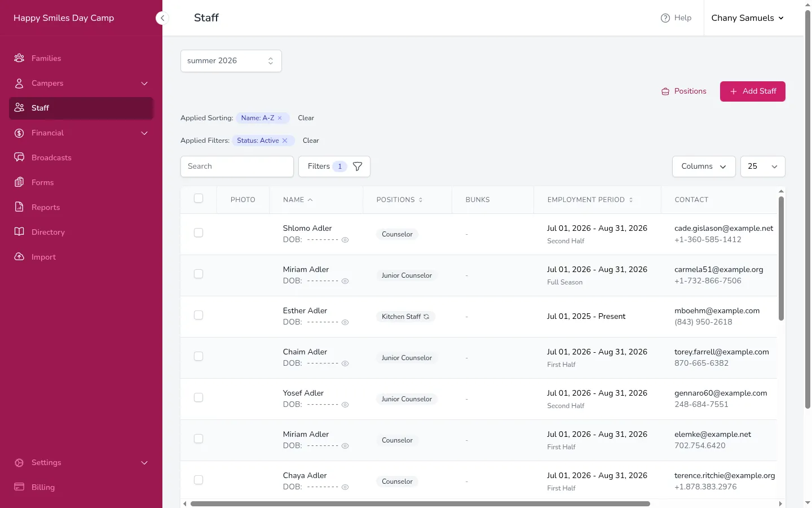
Task: Open Chany Samuels user menu
Action: tap(748, 18)
